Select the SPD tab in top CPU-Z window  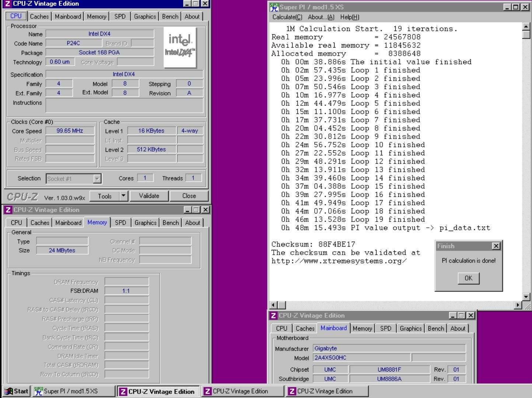pos(120,17)
